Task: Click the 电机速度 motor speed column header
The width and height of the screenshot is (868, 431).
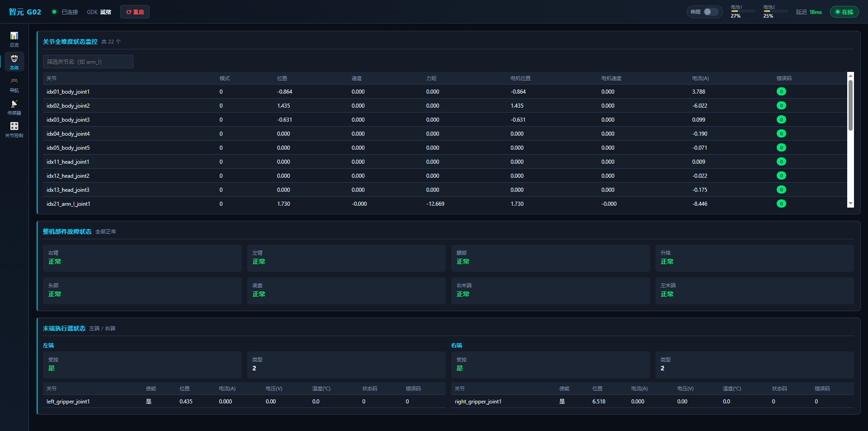Action: (611, 78)
